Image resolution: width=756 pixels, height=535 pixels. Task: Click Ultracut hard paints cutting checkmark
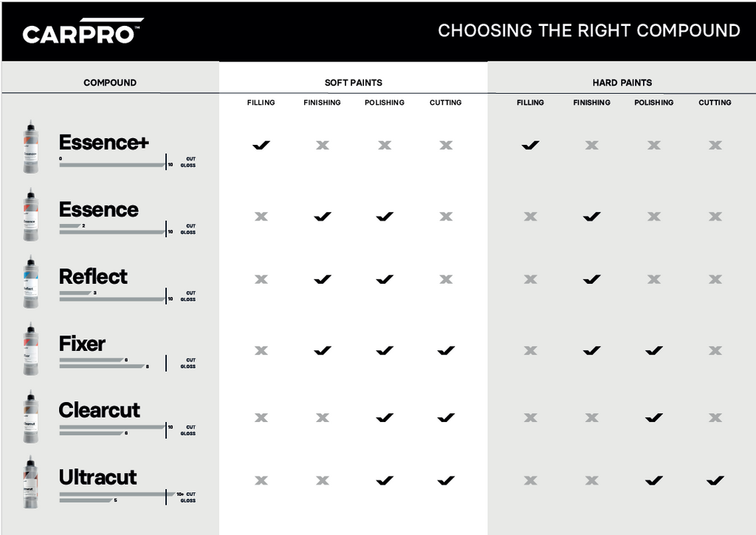(x=715, y=480)
